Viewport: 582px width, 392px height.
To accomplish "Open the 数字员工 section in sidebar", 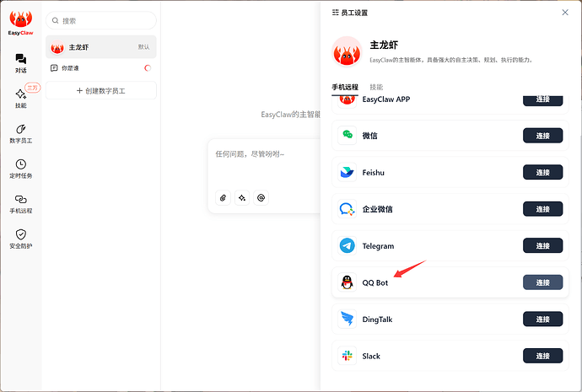I will click(21, 133).
